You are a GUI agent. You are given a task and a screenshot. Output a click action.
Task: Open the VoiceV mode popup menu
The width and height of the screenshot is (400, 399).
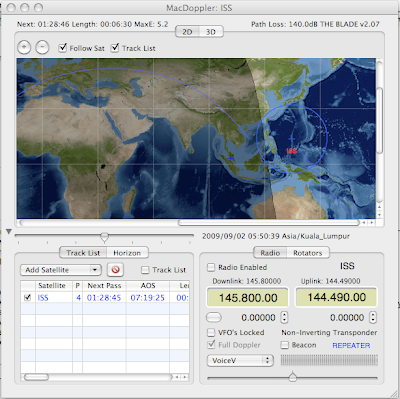240,360
